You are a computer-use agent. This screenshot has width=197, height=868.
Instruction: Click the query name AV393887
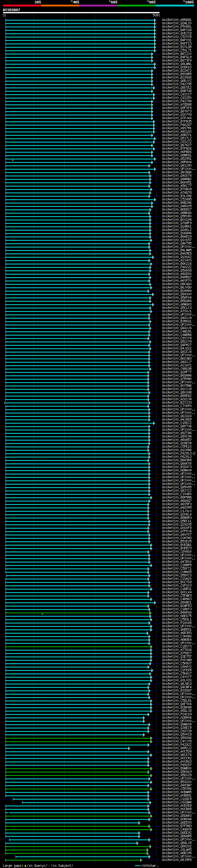11,10
